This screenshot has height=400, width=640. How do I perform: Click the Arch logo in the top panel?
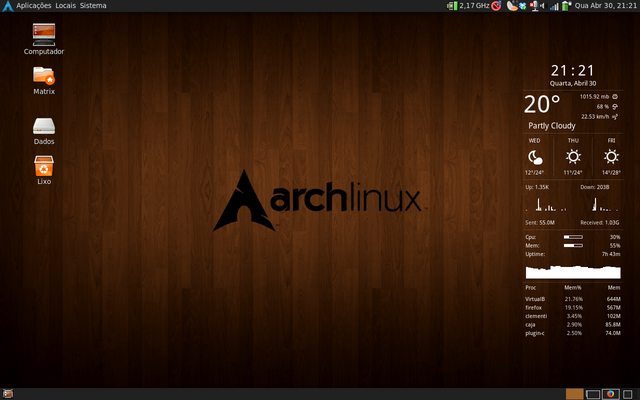tap(7, 6)
